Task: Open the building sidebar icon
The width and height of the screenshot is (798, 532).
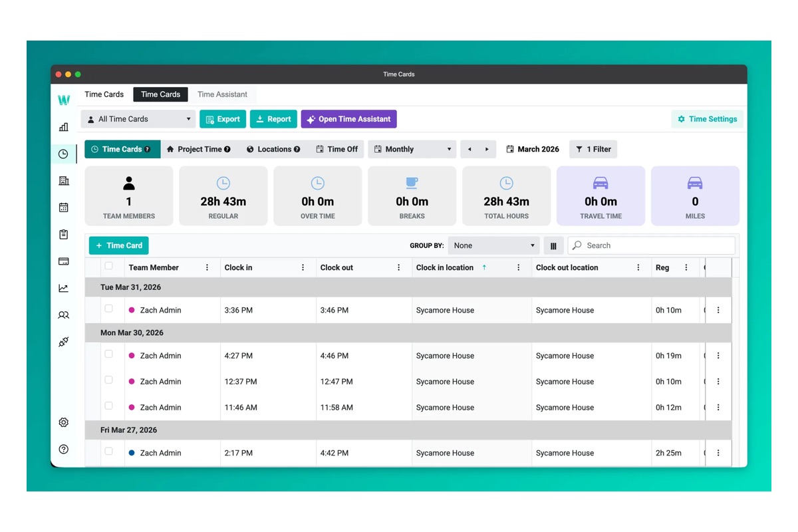Action: [64, 181]
